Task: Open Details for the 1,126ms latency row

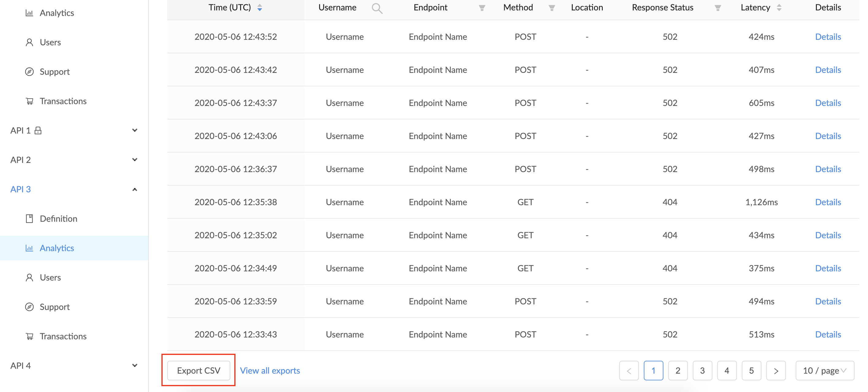Action: [x=828, y=202]
